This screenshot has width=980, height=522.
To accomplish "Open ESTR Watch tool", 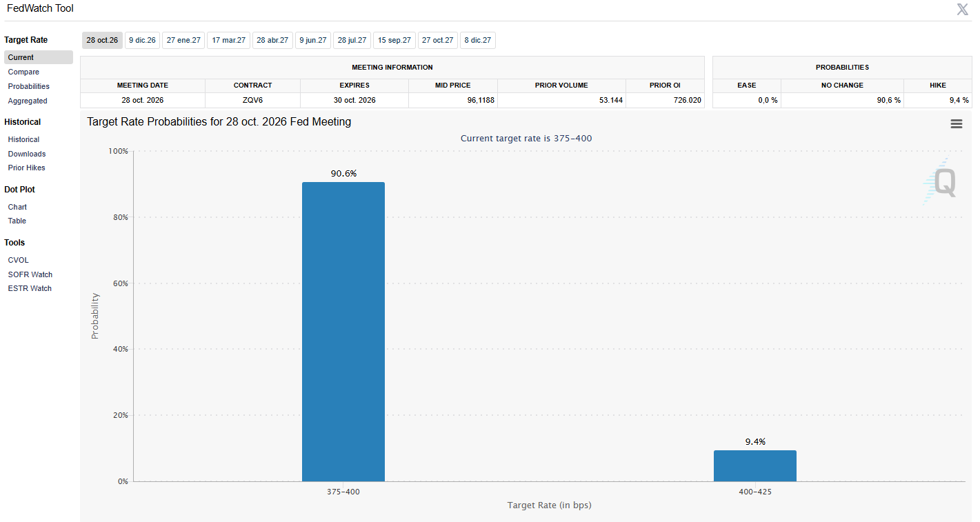I will click(x=30, y=288).
